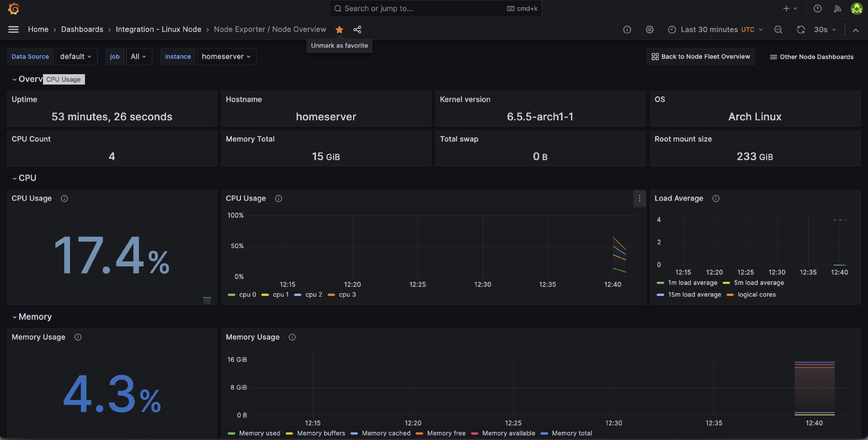Open the time range picker Last 30 minutes
Viewport: 868px width, 440px height.
715,29
